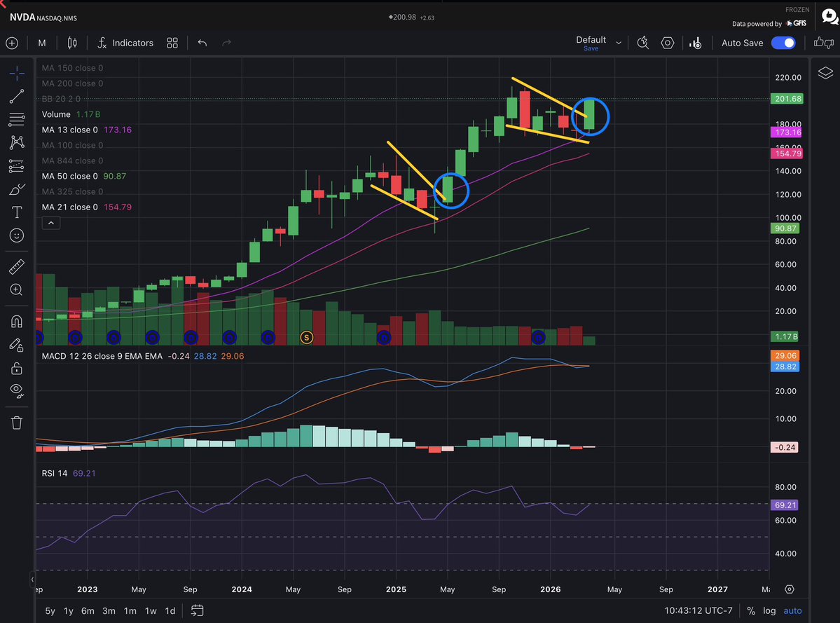The height and width of the screenshot is (623, 840).
Task: Select the 3m range tab
Action: click(x=109, y=610)
